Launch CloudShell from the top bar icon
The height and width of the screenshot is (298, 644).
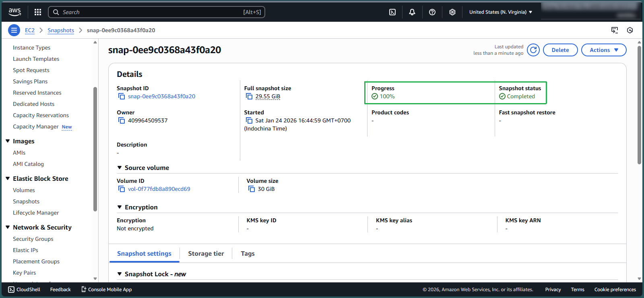392,12
